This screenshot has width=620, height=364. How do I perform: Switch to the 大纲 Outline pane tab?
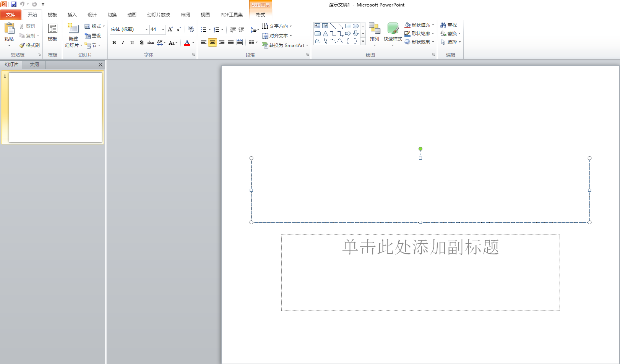point(34,65)
